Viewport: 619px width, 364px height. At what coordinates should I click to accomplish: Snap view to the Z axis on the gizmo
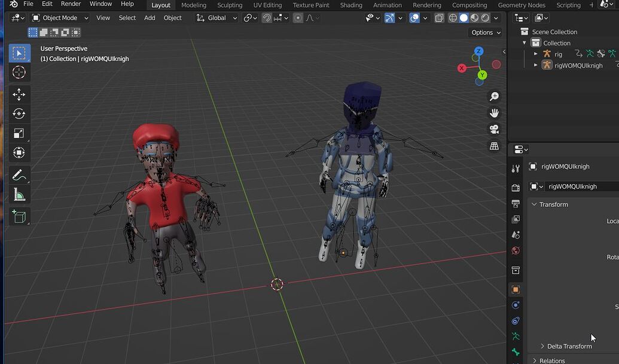point(478,51)
